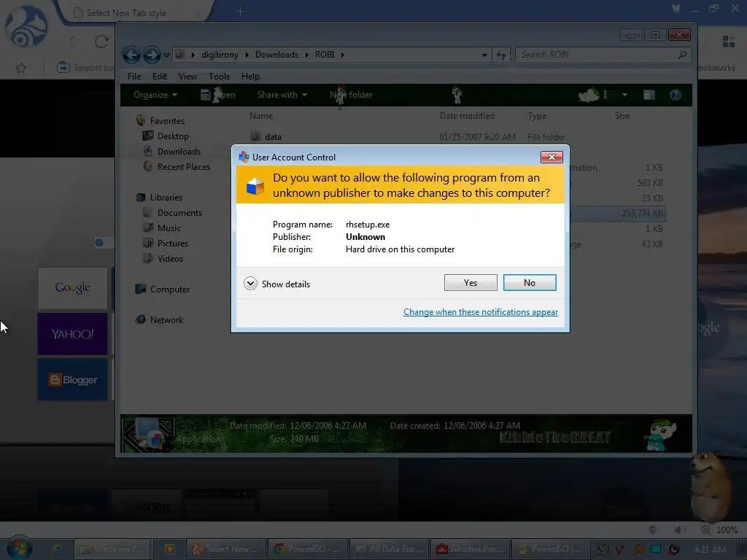The image size is (747, 560).
Task: Select Music library
Action: pyautogui.click(x=162, y=228)
